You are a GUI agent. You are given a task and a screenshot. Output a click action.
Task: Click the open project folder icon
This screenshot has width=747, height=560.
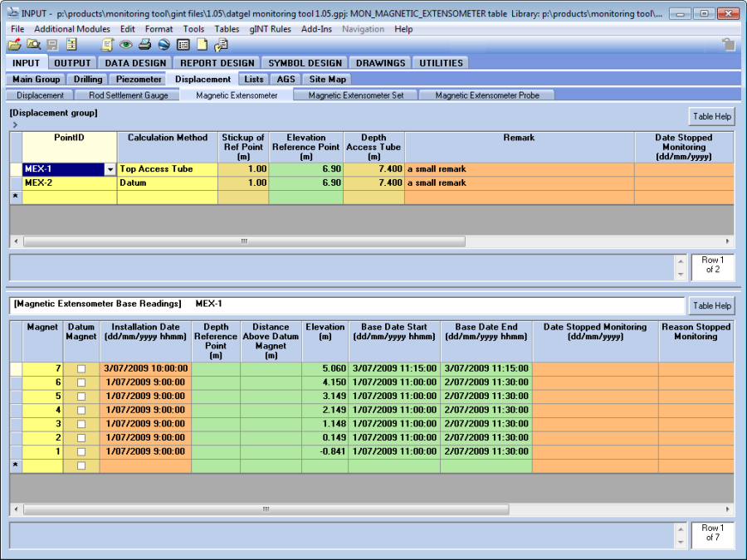coord(14,45)
